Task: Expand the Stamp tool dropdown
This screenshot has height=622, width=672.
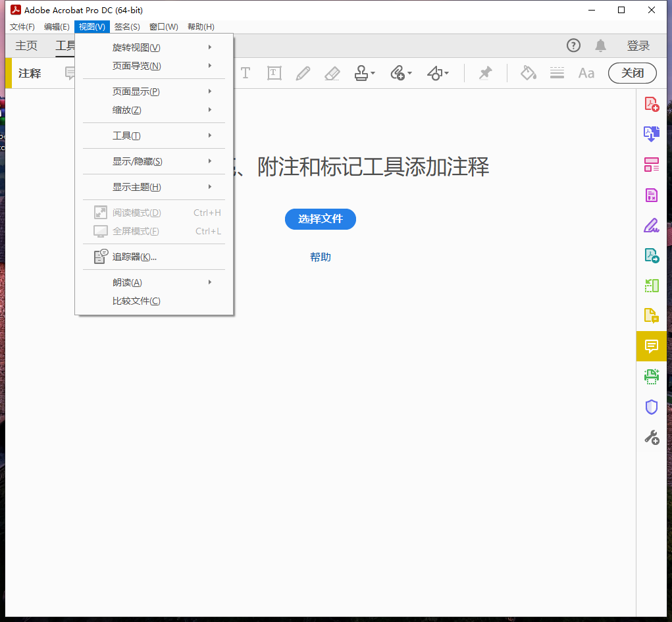Action: 372,73
